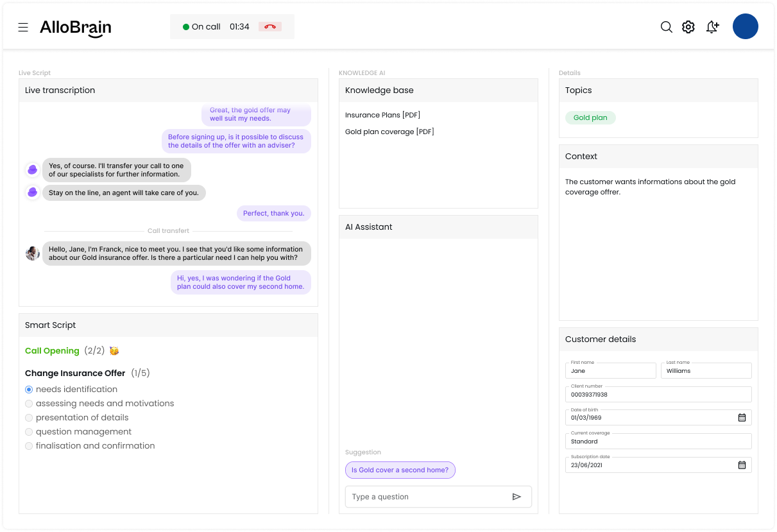
Task: Click the send arrow in the question box
Action: tap(517, 497)
